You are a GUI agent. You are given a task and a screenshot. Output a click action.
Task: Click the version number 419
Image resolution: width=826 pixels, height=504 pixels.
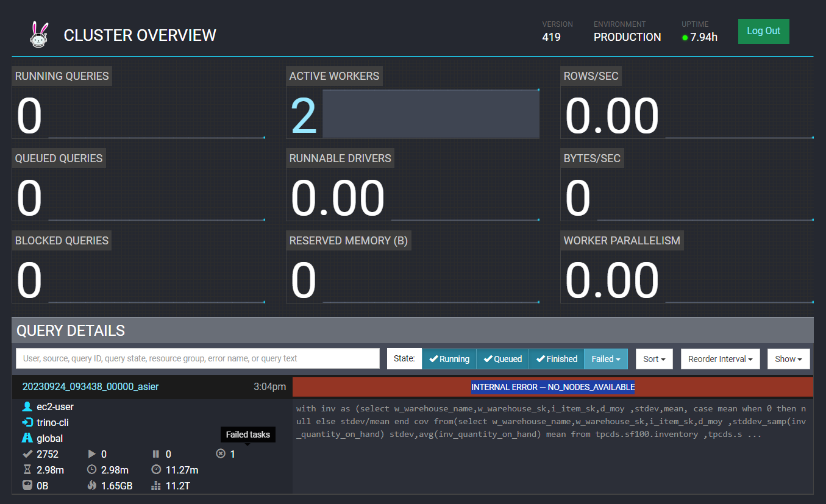click(x=551, y=37)
